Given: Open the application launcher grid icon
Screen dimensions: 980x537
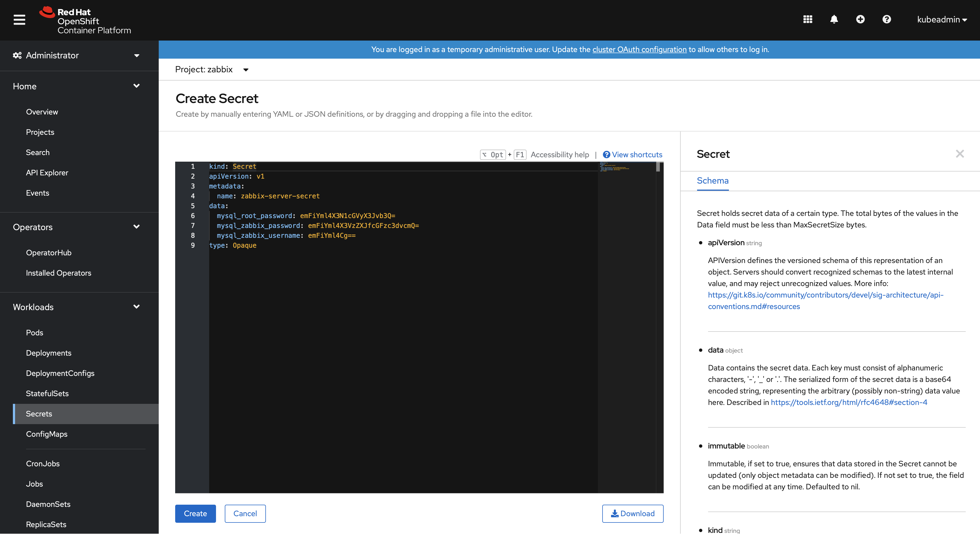Looking at the screenshot, I should tap(808, 19).
